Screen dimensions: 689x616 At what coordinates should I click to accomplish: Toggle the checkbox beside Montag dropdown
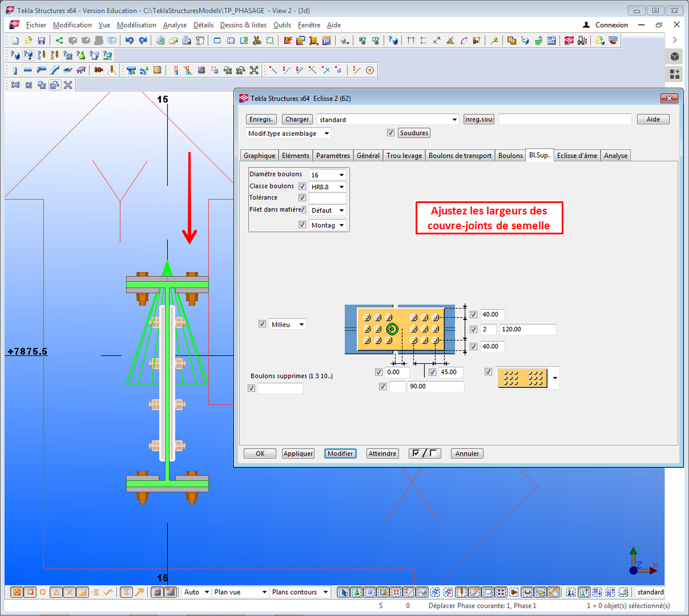click(x=302, y=225)
